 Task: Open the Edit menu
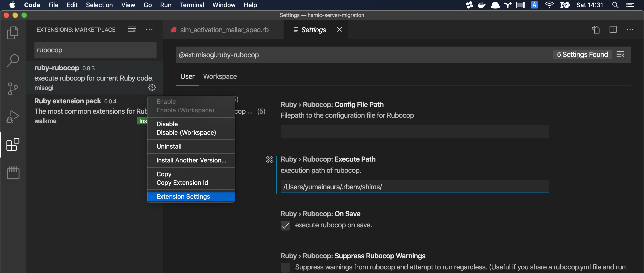(x=72, y=5)
